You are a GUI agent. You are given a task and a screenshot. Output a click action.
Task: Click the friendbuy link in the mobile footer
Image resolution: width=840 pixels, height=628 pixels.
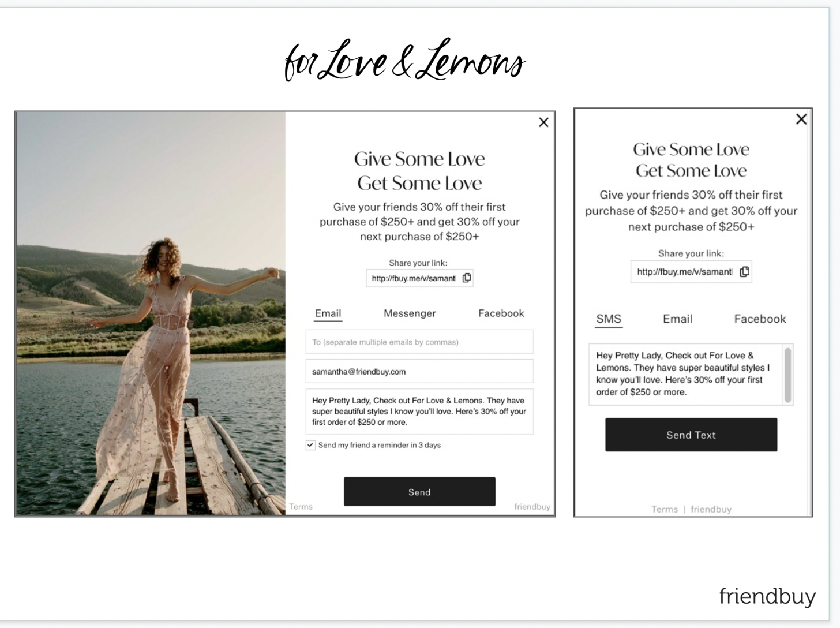click(x=711, y=509)
